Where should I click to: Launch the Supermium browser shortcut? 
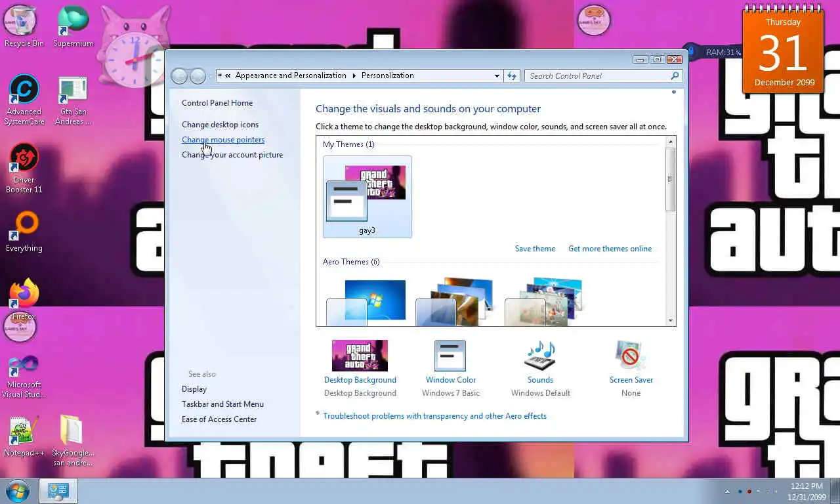click(73, 26)
